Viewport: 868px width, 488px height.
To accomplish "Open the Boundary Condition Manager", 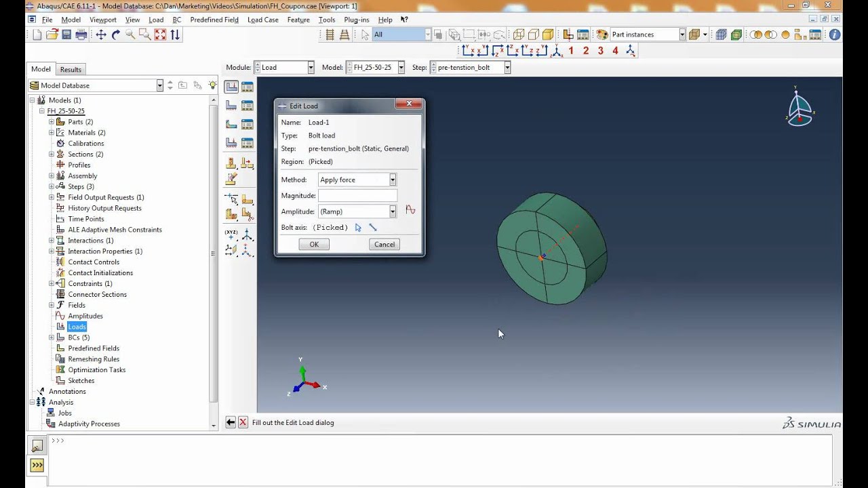I will (x=248, y=105).
